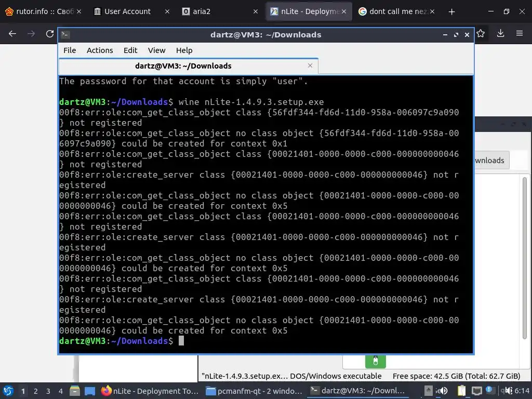The image size is (532, 399).
Task: Switch to workspace 1
Action: pyautogui.click(x=23, y=391)
